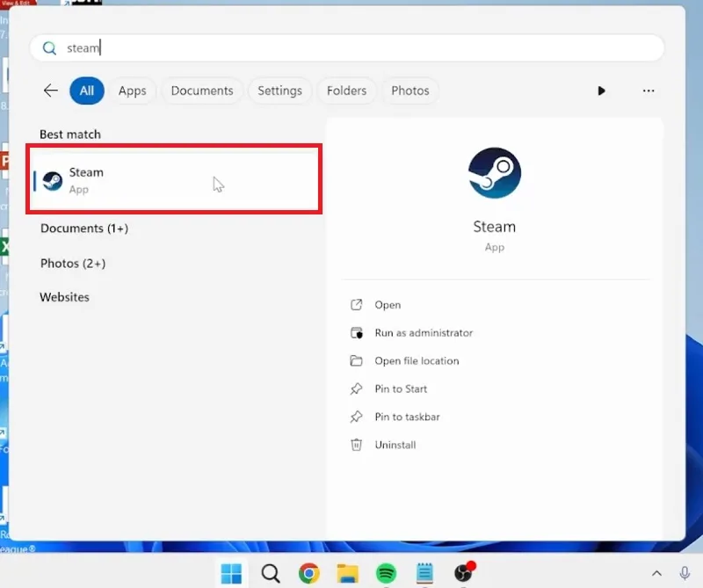Click the magnifier icon in search box
The height and width of the screenshot is (588, 703).
[49, 48]
